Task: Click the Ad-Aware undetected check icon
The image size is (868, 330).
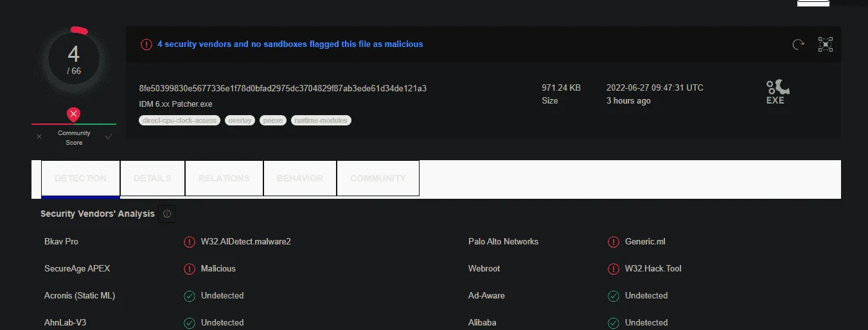Action: pyautogui.click(x=614, y=296)
